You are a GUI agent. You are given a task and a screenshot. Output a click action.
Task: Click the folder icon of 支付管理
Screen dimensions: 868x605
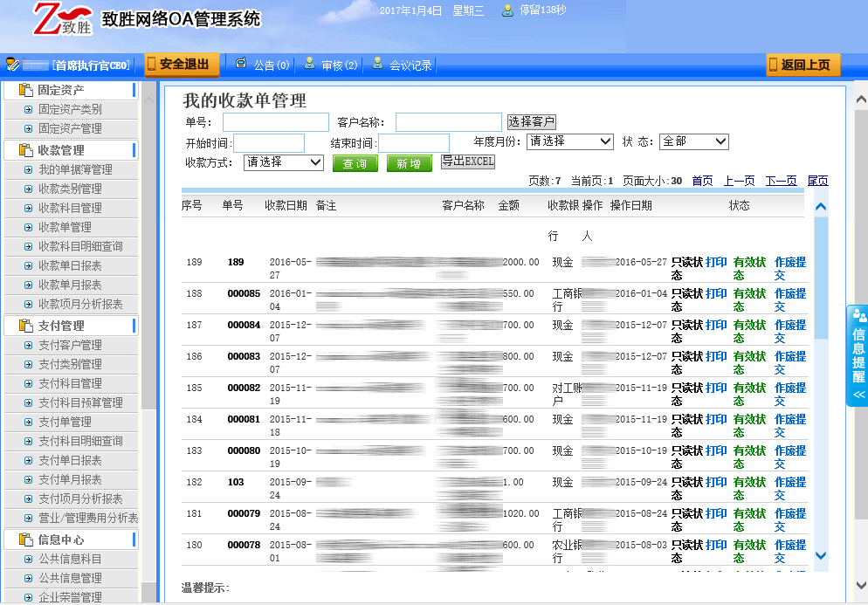click(25, 326)
